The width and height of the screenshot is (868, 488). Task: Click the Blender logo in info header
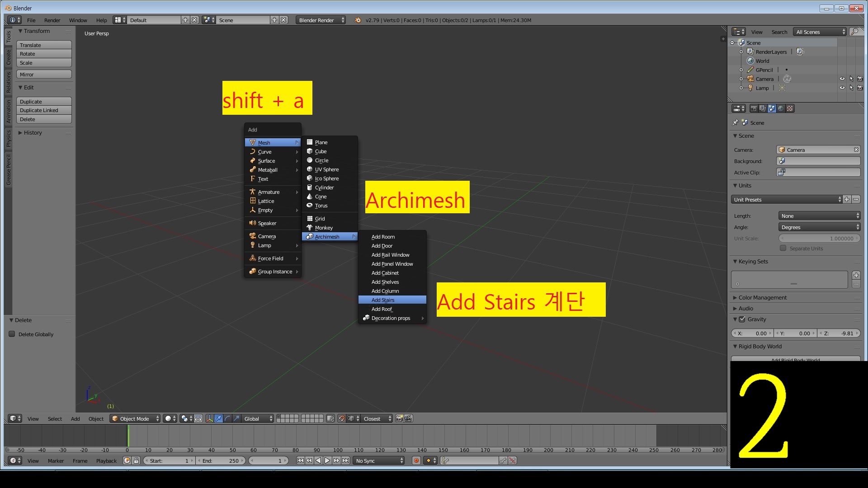[x=358, y=20]
